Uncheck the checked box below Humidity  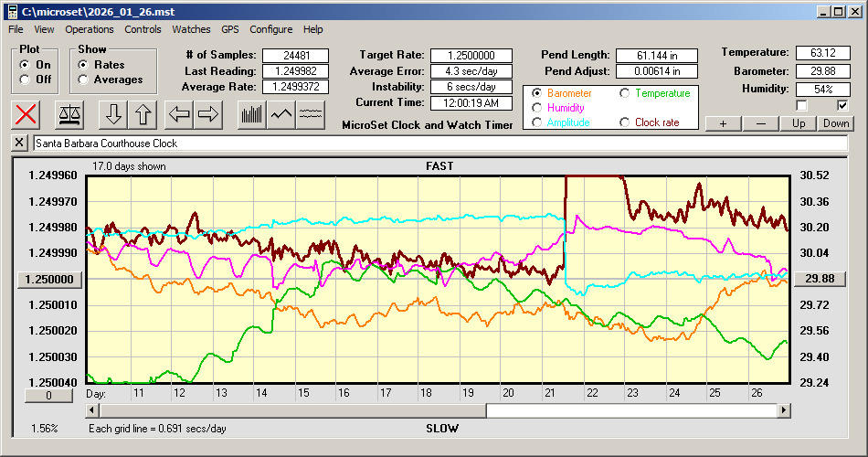coord(842,105)
